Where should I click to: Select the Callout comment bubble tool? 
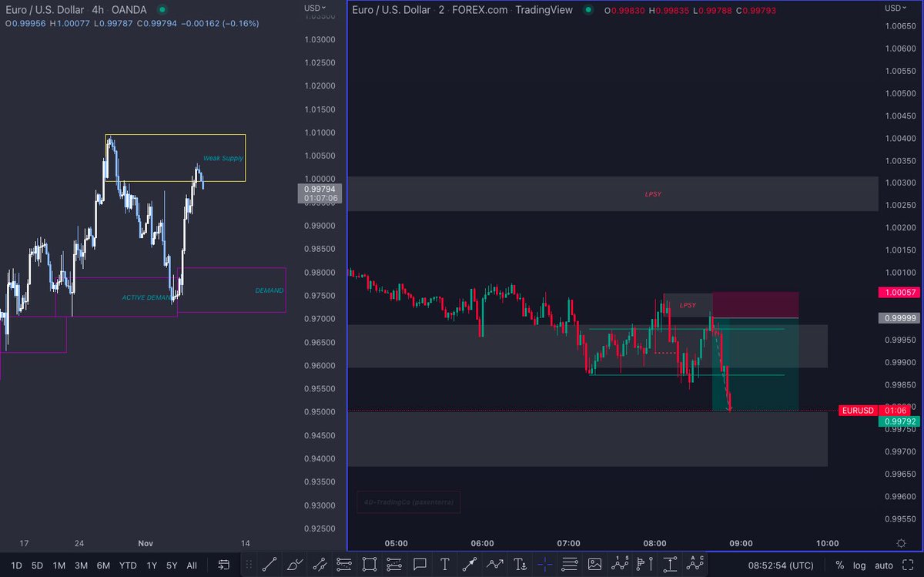pos(420,565)
